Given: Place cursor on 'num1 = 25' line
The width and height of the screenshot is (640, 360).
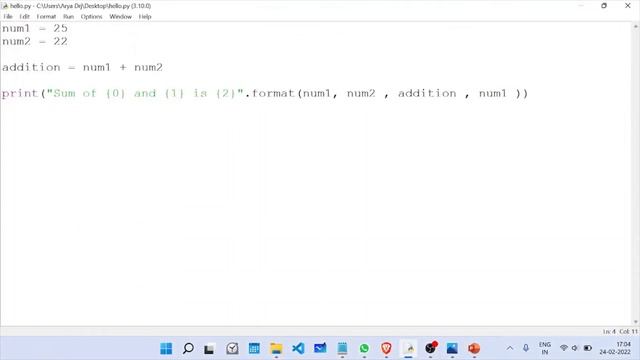Looking at the screenshot, I should tap(35, 29).
